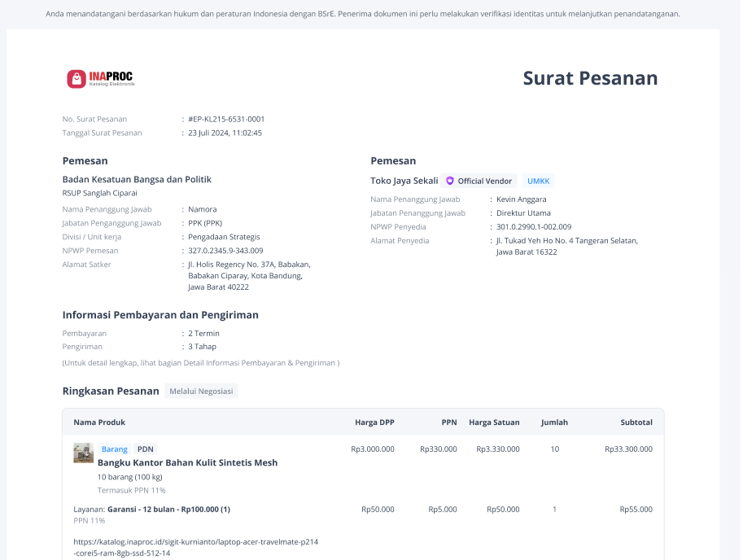Screen dimensions: 743x560
Task: Open the katalog.inaproc.id product link
Action: 195,547
